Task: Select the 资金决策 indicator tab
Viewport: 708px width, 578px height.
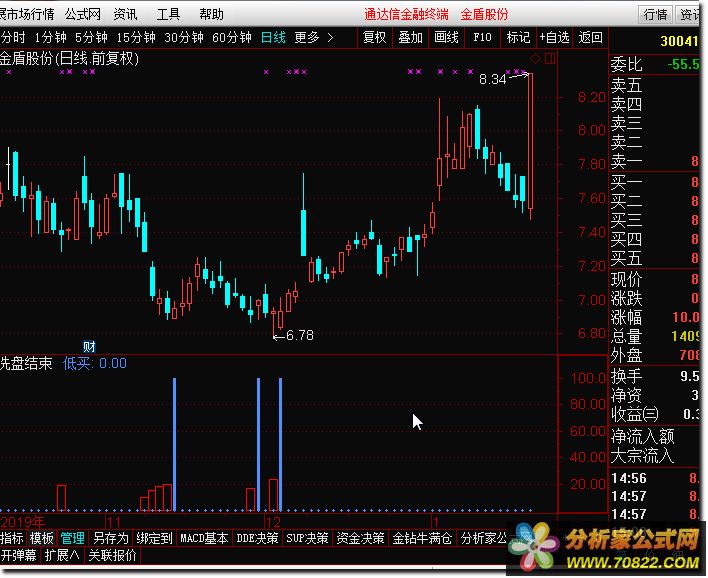Action: coord(360,538)
